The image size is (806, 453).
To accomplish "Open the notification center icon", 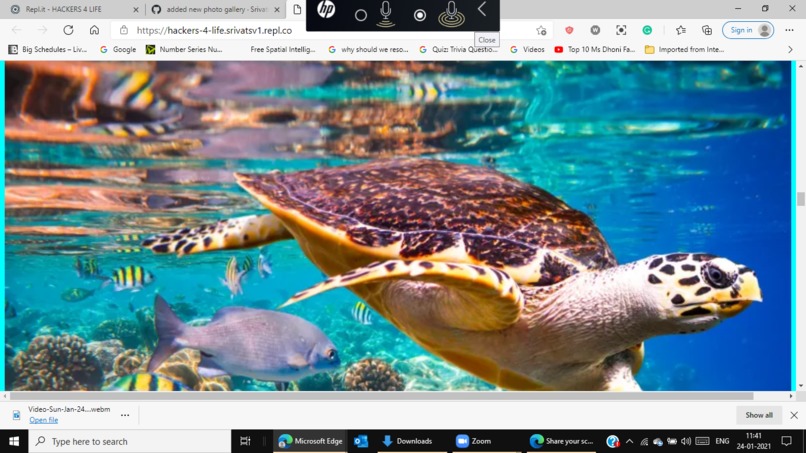I will tap(786, 441).
